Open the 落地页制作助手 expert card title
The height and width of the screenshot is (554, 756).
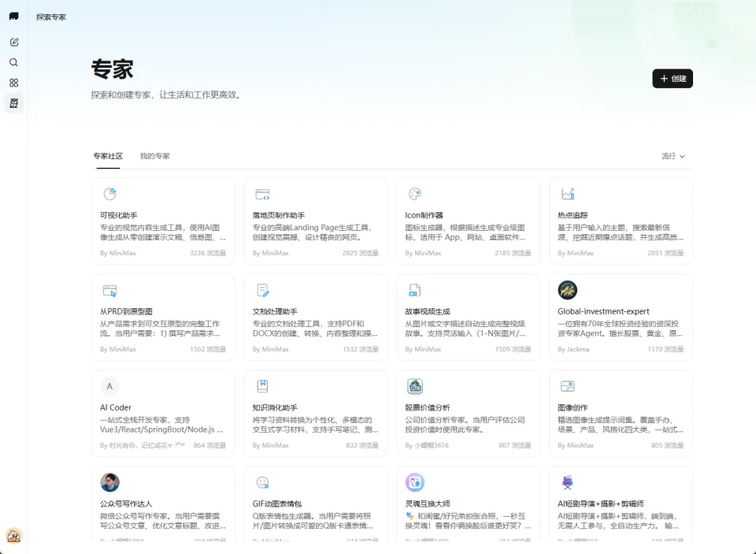point(279,215)
